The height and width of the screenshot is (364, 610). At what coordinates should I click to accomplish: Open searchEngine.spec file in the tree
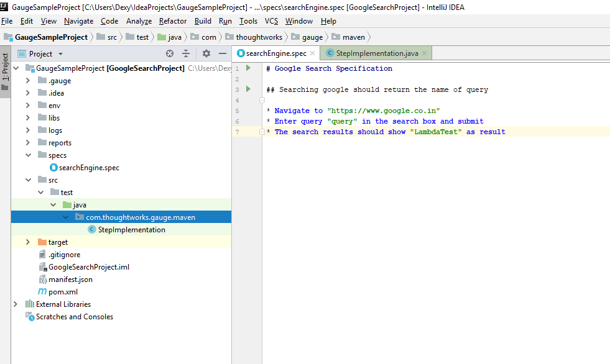[x=88, y=168]
